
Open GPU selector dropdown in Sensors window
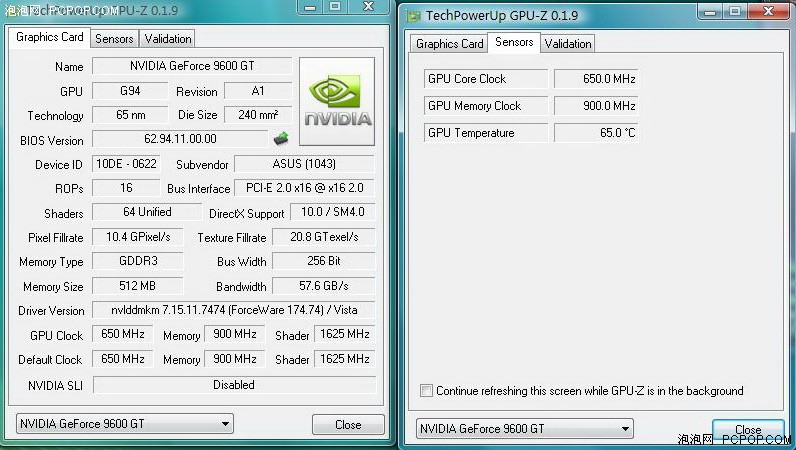[524, 429]
